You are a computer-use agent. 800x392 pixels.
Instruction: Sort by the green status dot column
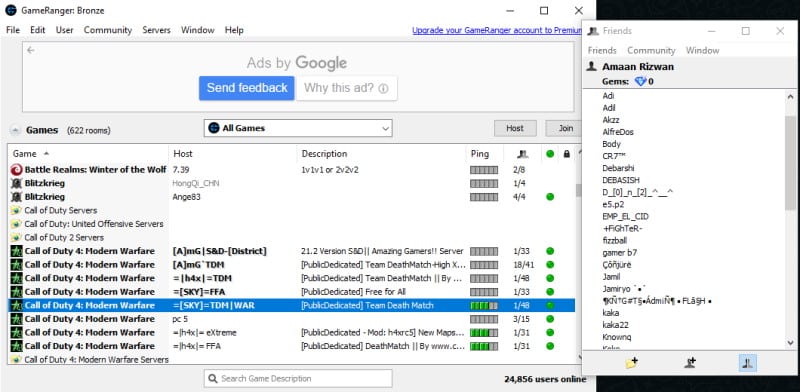[549, 154]
